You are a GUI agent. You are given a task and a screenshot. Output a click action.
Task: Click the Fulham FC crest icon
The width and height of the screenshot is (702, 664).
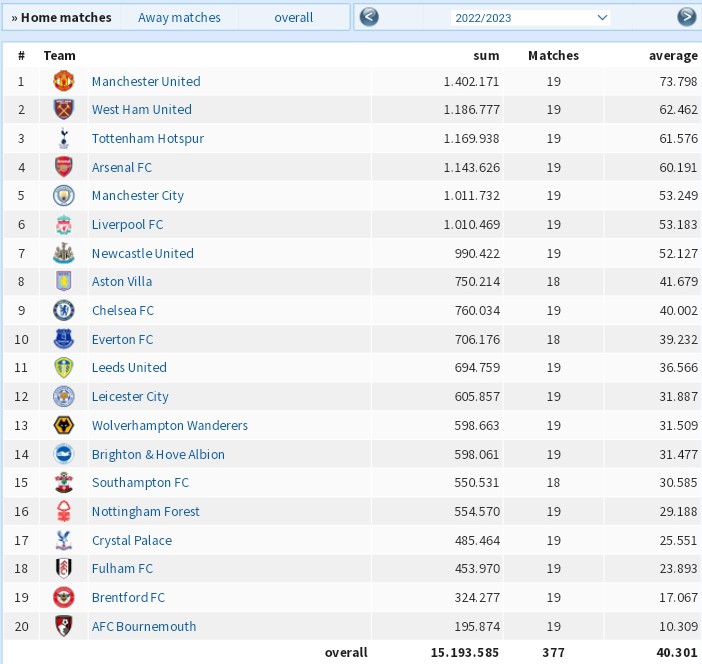(64, 568)
